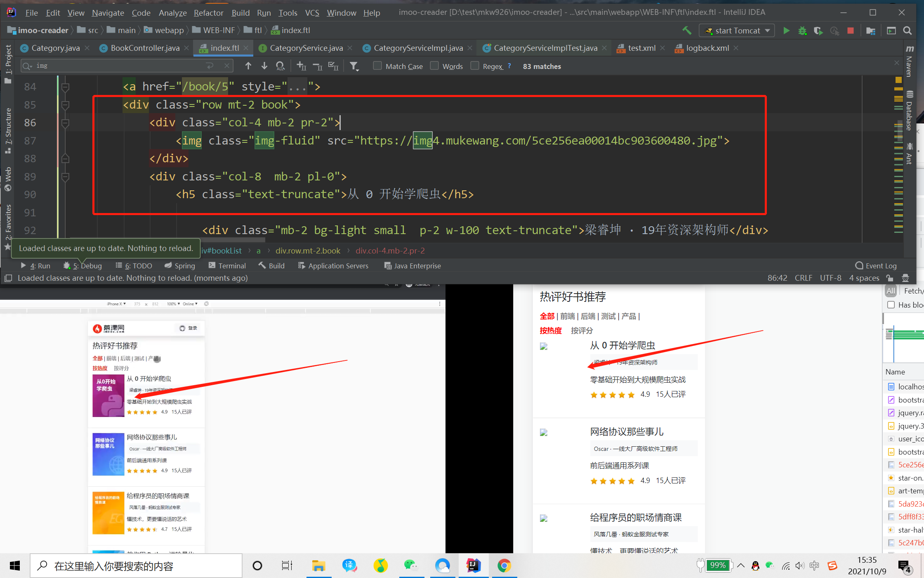Viewport: 924px width, 578px height.
Task: Open File Explorer from taskbar
Action: (x=318, y=565)
